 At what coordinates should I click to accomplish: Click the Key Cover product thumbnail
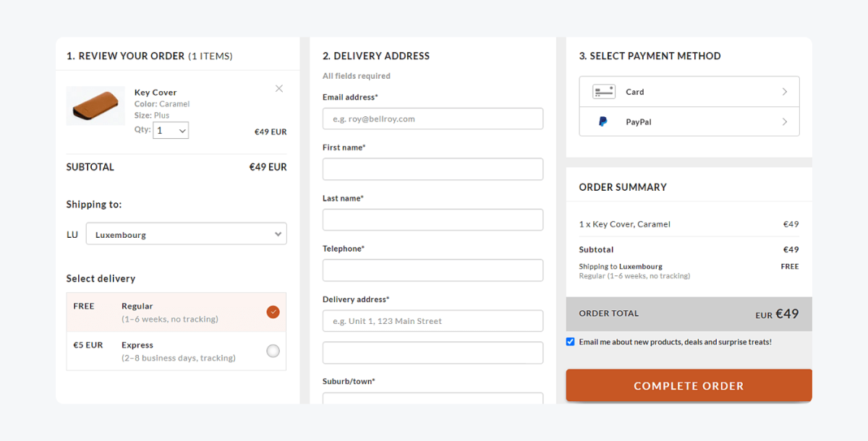pos(95,106)
